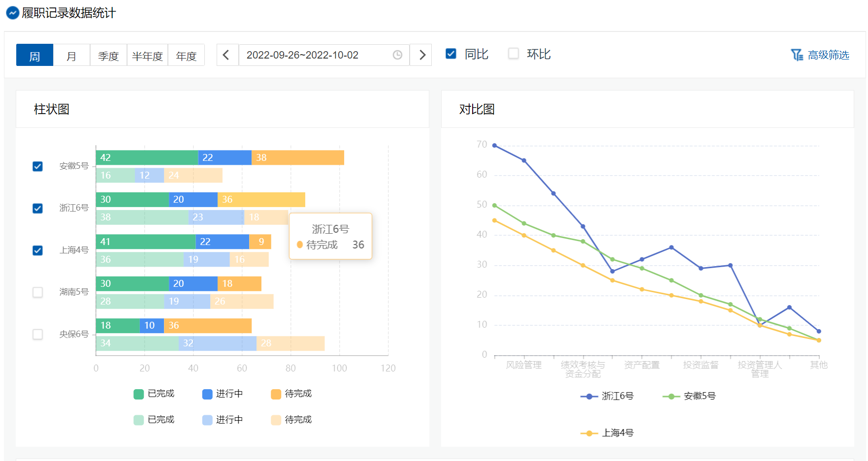Toggle the light orange 待完成 legend
Viewport: 868px width, 461px height.
click(x=291, y=420)
